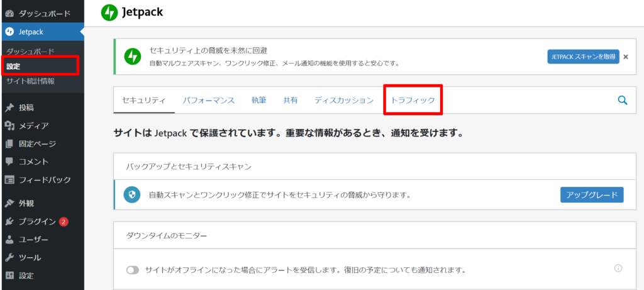Click the バックアップとセキュリティスキャン heading
This screenshot has height=290, width=644.
point(189,166)
